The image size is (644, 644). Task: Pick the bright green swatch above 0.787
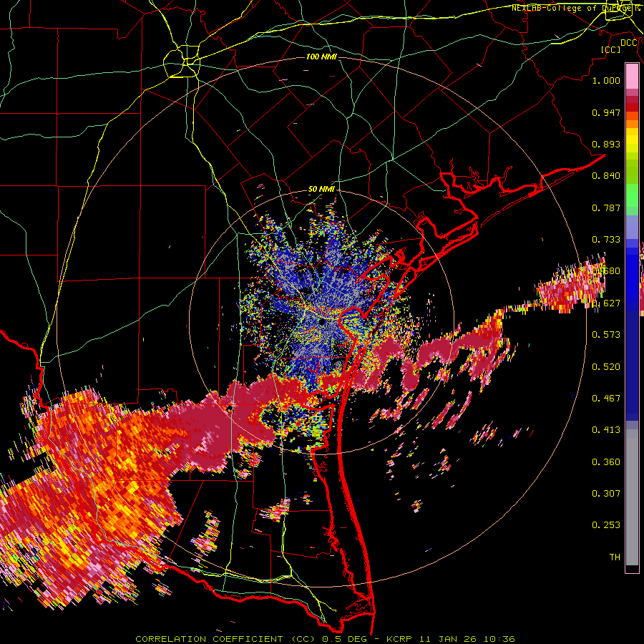click(x=632, y=195)
